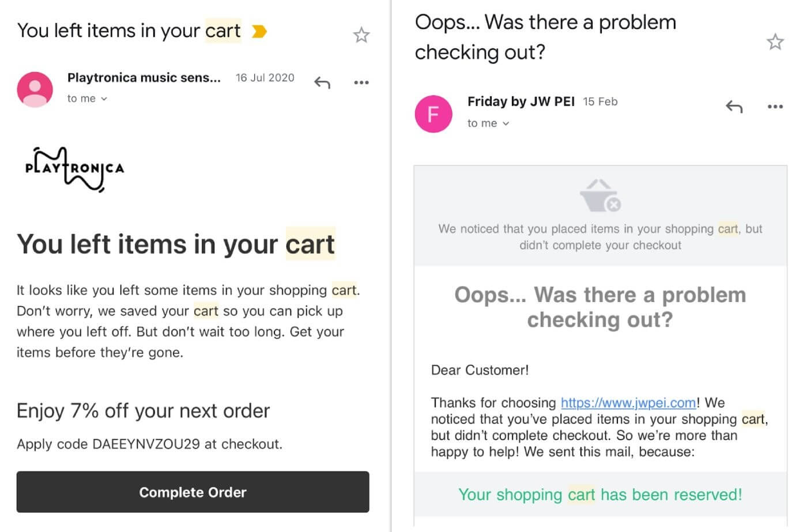807x532 pixels.
Task: Click the pink F sender avatar
Action: point(433,114)
